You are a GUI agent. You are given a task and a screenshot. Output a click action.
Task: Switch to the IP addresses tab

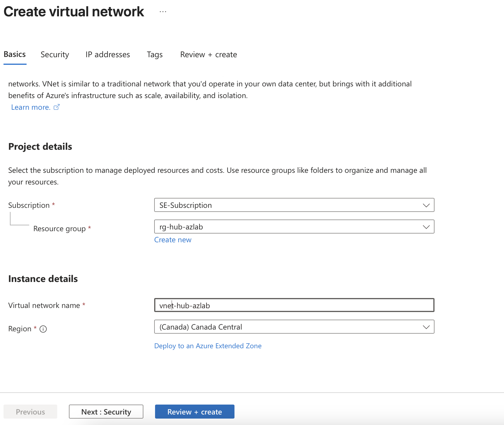point(108,55)
